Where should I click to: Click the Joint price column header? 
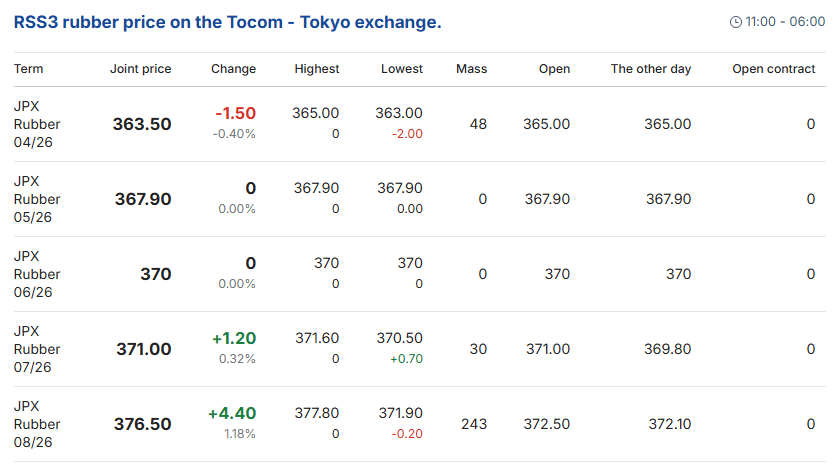[140, 69]
